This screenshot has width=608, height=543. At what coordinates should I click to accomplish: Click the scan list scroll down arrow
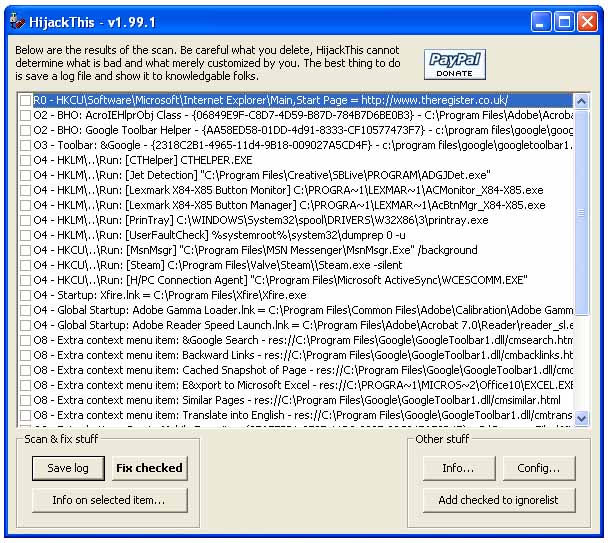[x=581, y=418]
